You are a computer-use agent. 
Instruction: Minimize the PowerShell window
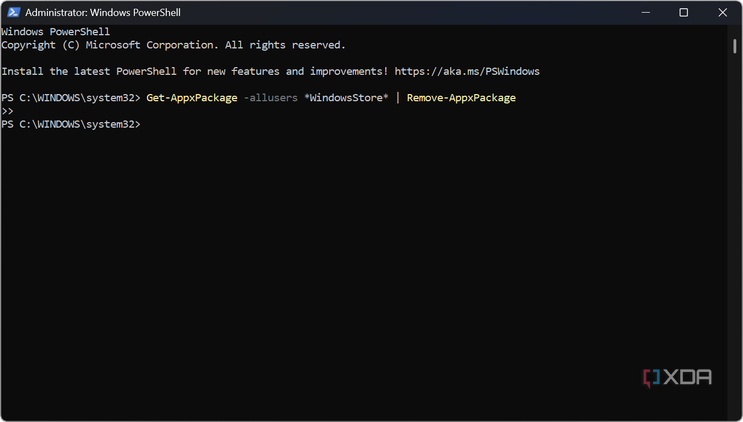pos(645,12)
